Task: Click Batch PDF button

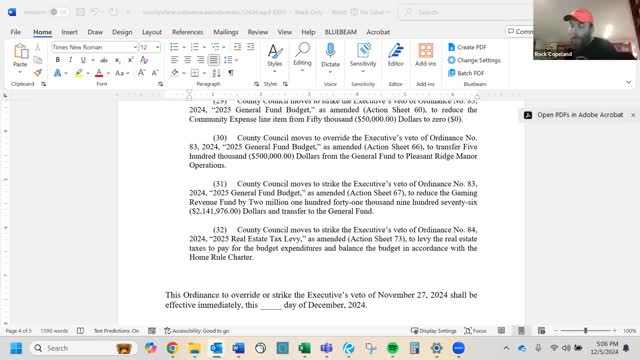Action: coord(466,73)
